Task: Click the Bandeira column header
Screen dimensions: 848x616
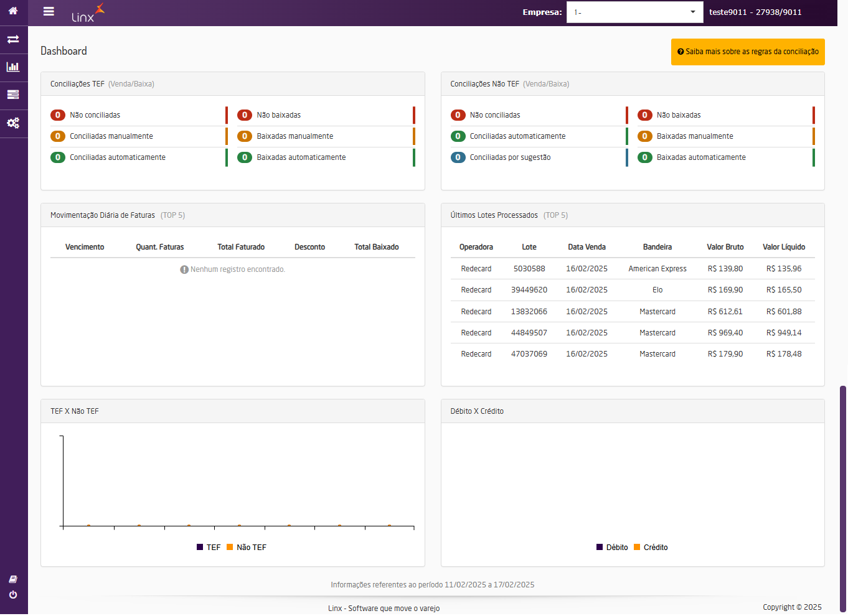Action: point(657,247)
